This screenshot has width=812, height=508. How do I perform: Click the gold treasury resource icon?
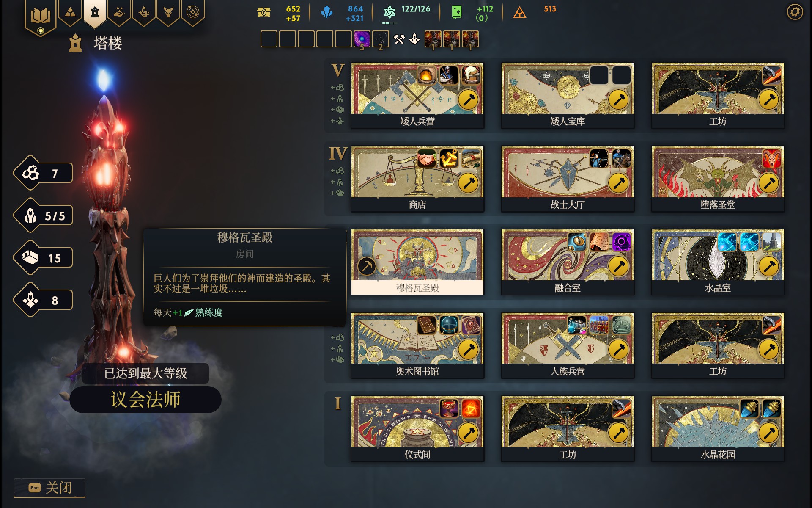[x=264, y=13]
